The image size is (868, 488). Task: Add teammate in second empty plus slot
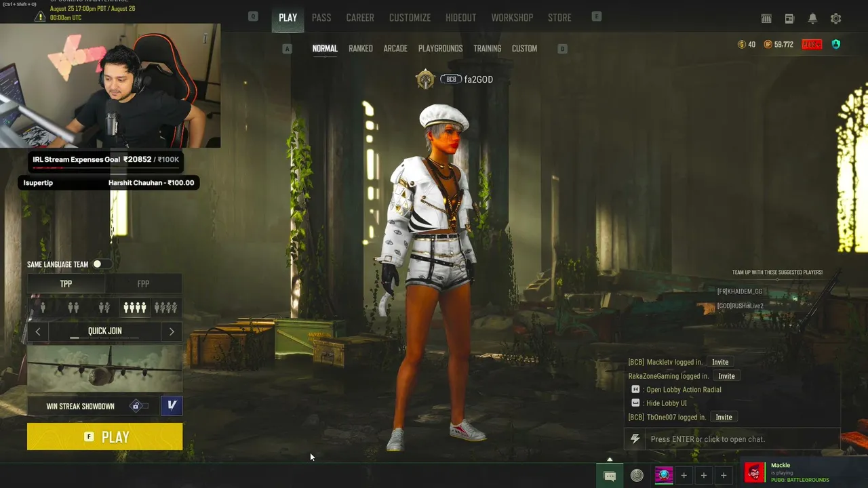704,476
